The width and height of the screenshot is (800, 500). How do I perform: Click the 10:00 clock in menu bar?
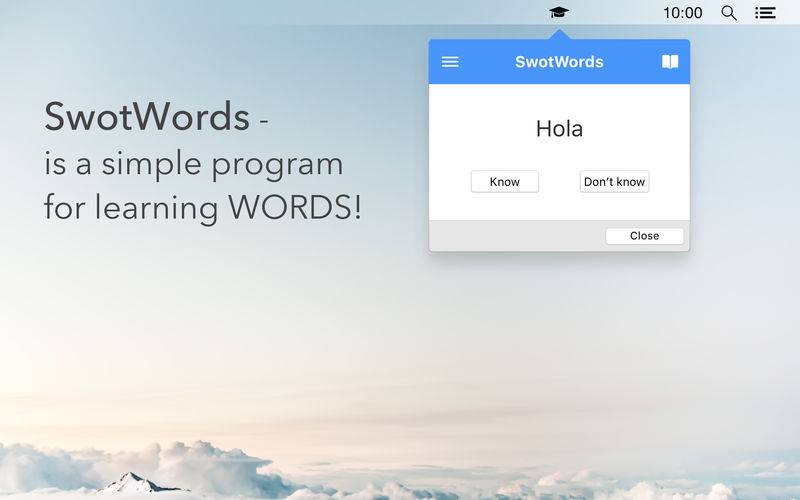(682, 13)
